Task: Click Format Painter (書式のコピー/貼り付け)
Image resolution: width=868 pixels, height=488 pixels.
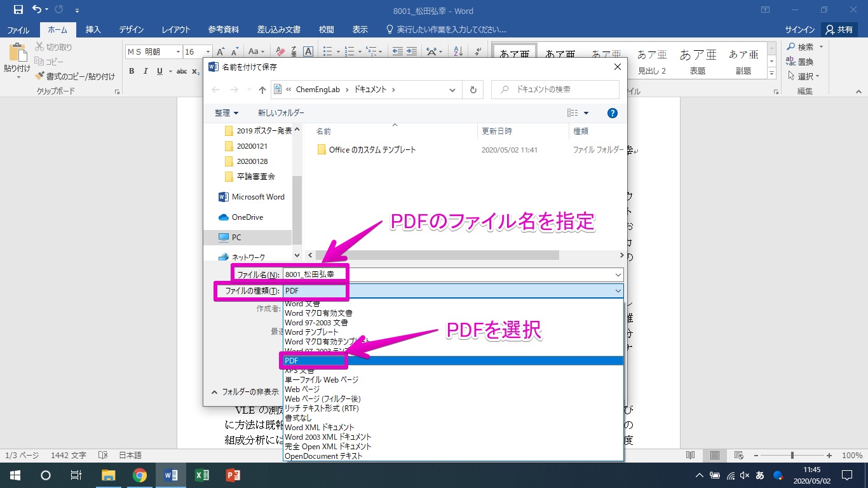Action: (x=75, y=76)
